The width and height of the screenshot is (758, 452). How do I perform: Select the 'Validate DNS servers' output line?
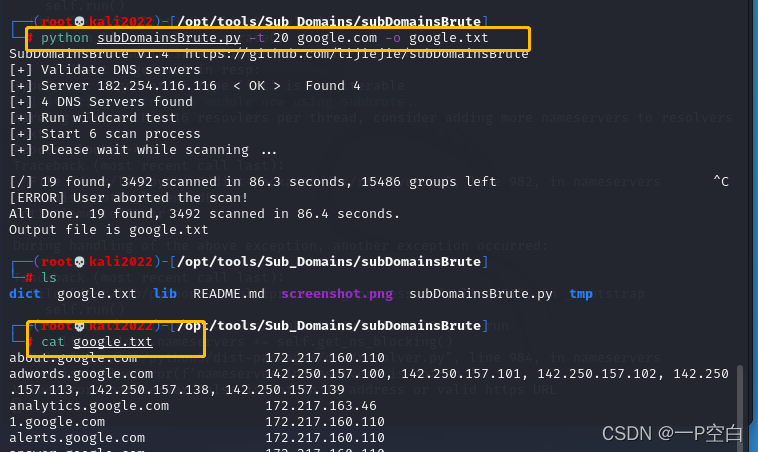pos(104,70)
